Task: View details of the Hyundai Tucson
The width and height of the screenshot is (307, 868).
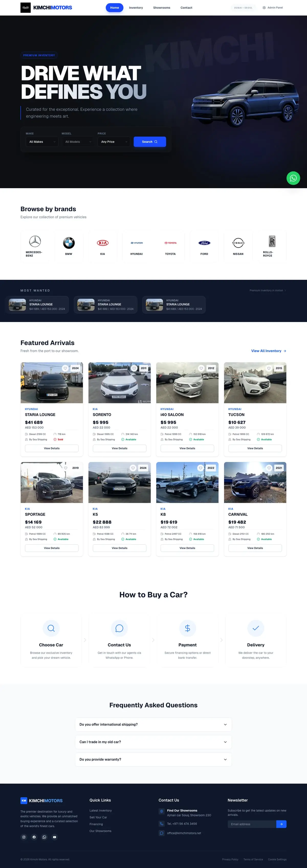Action: (x=255, y=449)
